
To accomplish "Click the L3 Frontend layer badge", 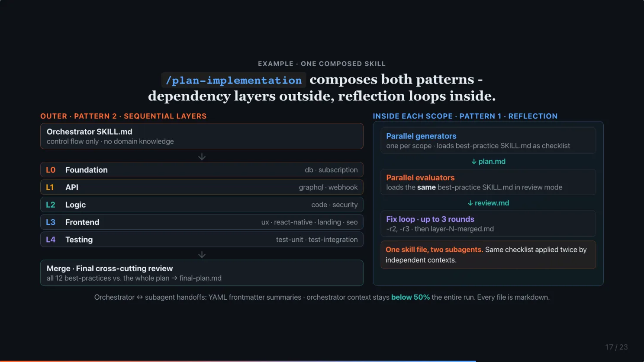I will click(51, 222).
